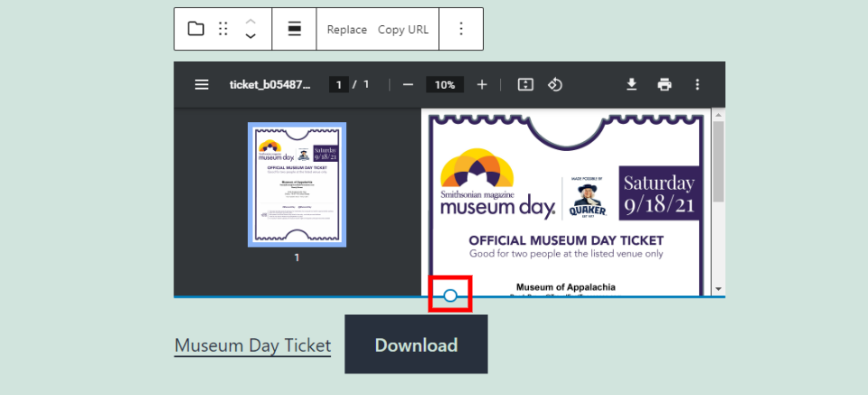
Task: Toggle fit to page icon
Action: (525, 85)
